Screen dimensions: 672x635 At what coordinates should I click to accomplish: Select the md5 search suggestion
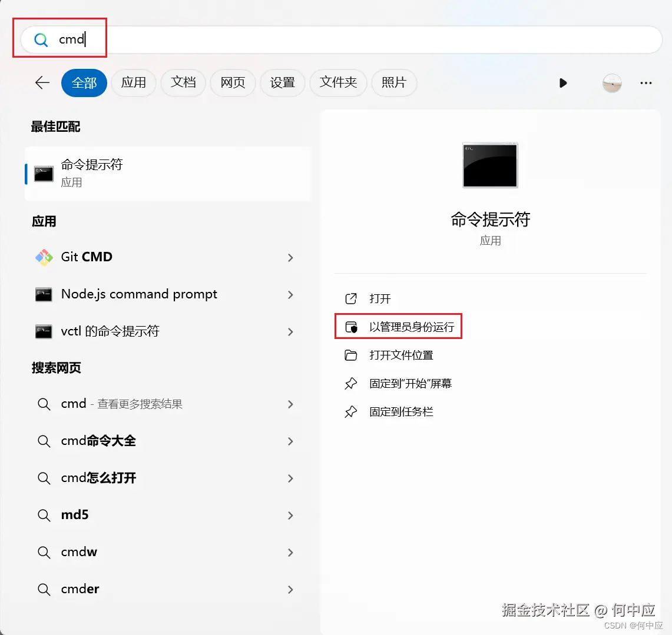[76, 514]
